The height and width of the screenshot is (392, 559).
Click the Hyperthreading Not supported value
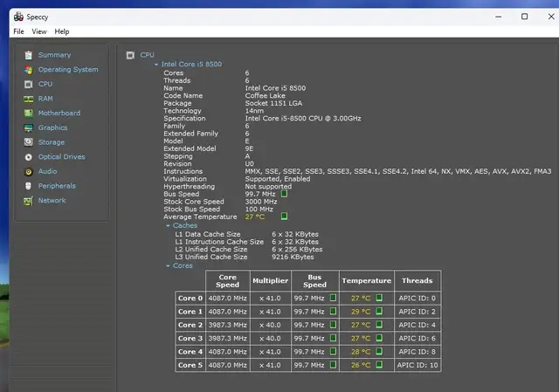(268, 186)
